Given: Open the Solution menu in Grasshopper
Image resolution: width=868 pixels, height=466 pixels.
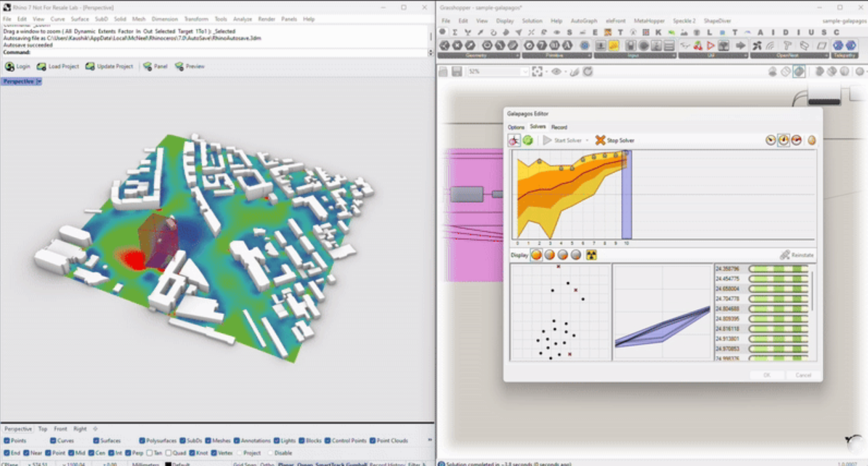Looking at the screenshot, I should point(532,20).
